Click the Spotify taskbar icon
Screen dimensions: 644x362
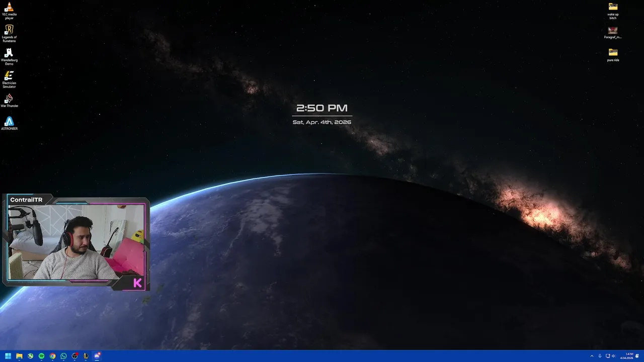41,356
